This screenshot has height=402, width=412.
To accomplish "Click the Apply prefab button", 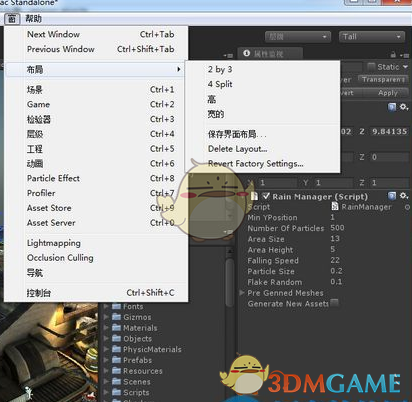I will (x=387, y=93).
